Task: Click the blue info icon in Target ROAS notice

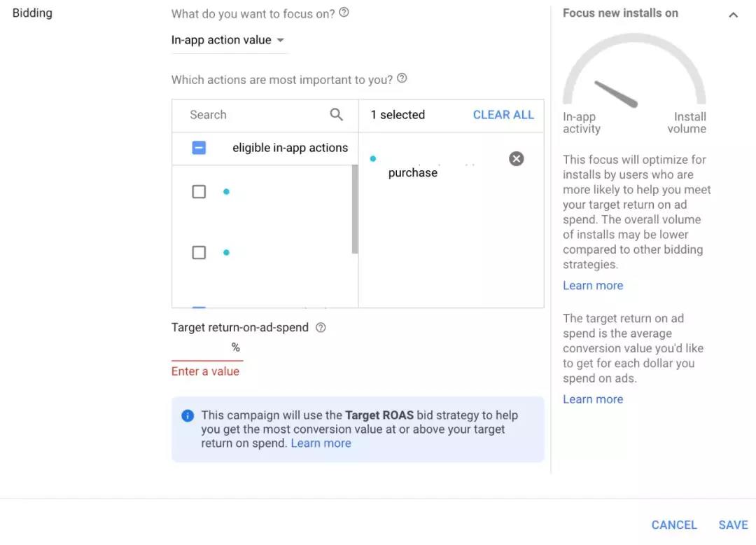Action: 188,415
